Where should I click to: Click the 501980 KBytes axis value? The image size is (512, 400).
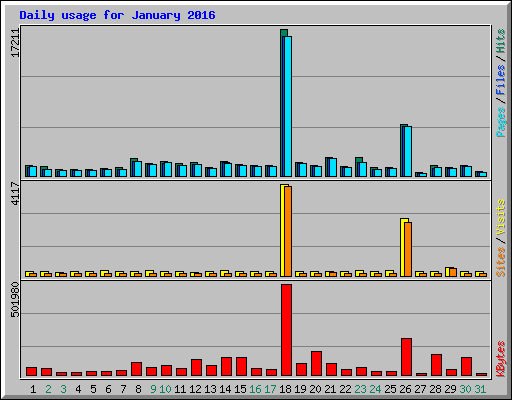(16, 300)
